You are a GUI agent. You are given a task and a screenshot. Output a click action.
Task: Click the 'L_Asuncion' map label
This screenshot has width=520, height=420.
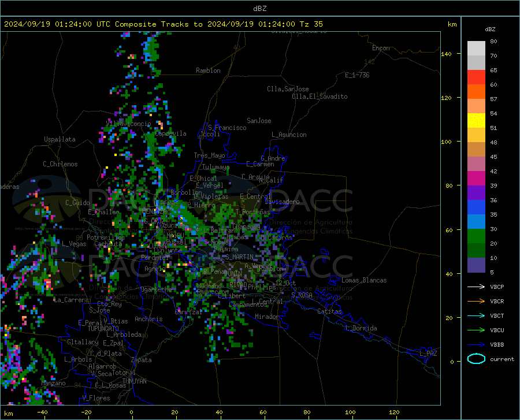289,135
